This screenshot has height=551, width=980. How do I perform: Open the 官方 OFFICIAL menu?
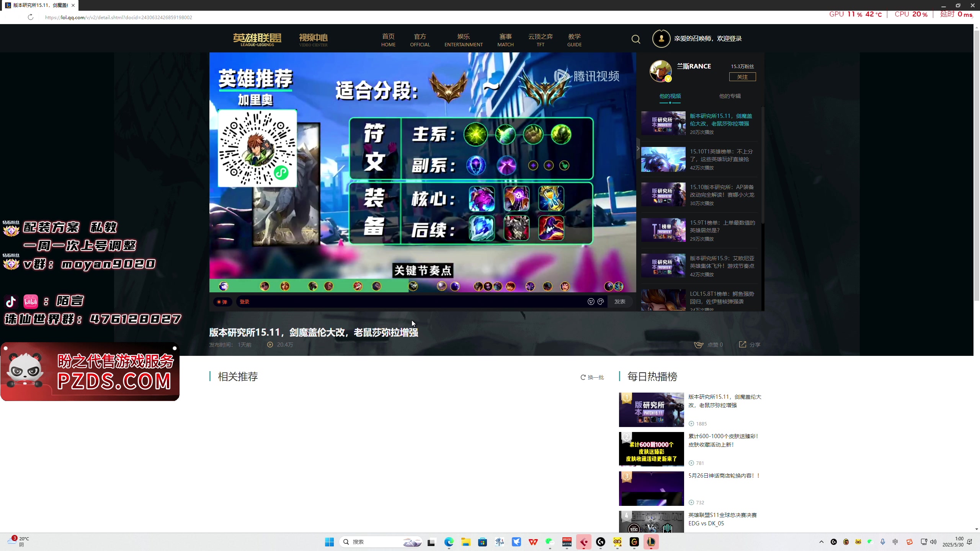pyautogui.click(x=420, y=40)
